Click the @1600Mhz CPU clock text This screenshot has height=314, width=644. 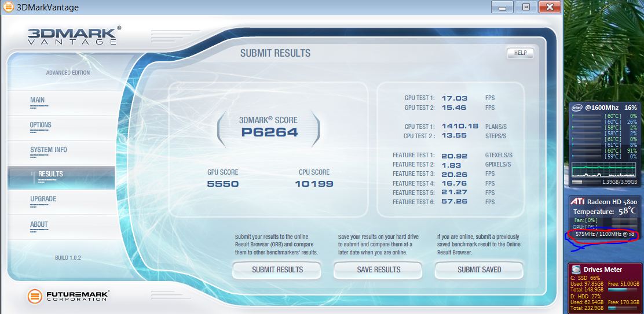(601, 108)
